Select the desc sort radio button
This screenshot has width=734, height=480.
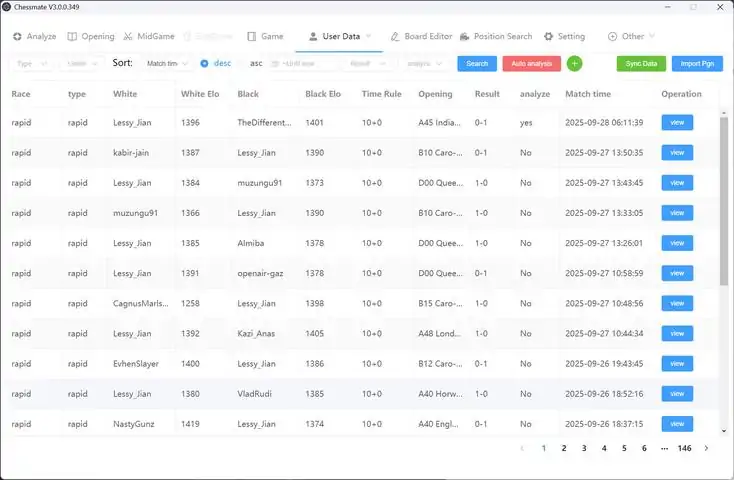[x=205, y=63]
